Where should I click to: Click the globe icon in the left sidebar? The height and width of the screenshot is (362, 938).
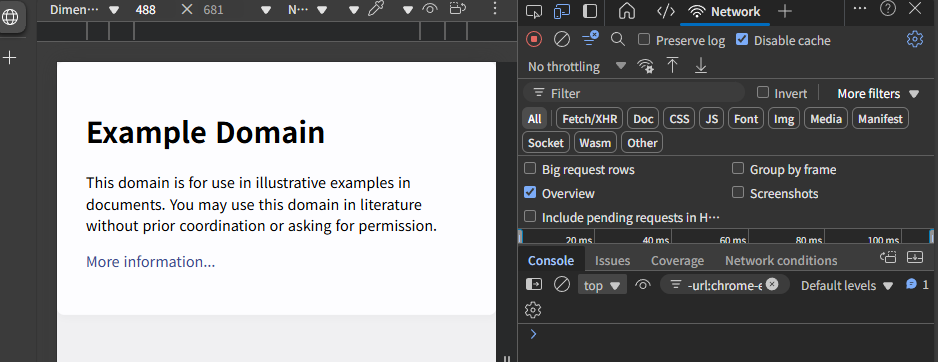[11, 17]
